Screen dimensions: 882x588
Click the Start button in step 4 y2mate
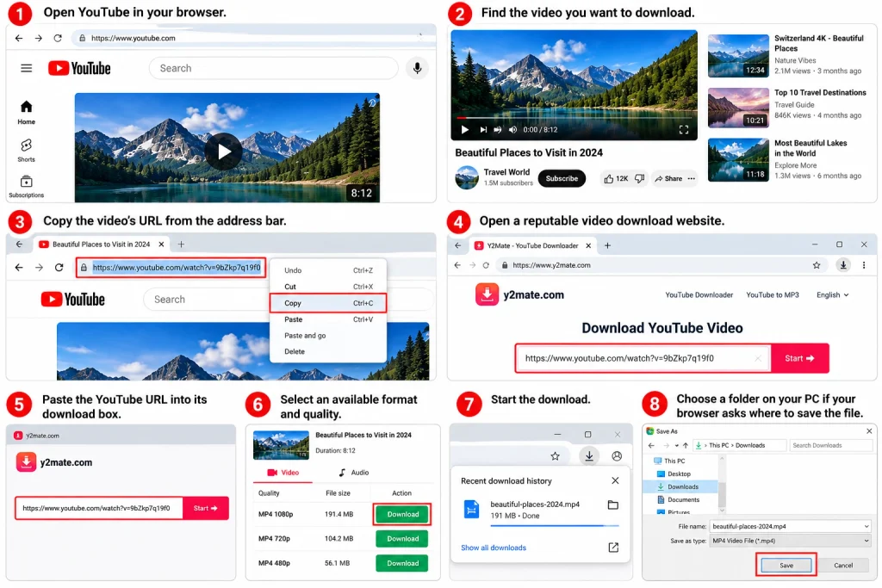(x=799, y=359)
